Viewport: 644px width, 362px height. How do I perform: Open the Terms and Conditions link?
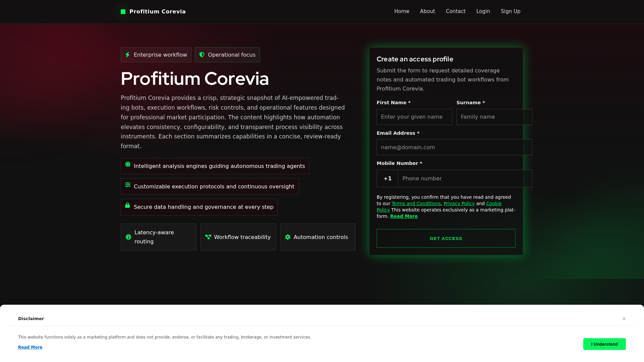[416, 203]
